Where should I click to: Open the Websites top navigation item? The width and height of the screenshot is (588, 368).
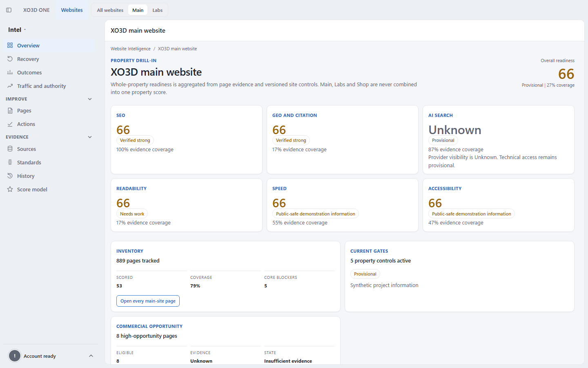click(72, 10)
